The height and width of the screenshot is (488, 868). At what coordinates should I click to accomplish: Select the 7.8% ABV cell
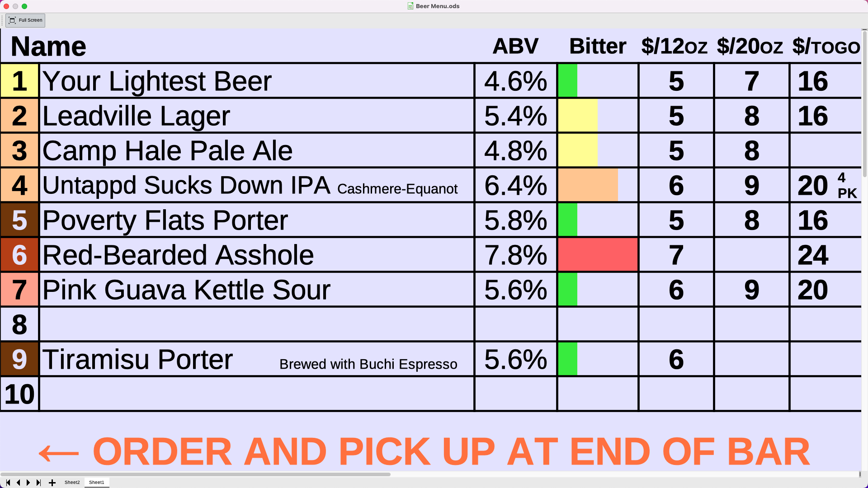click(516, 255)
